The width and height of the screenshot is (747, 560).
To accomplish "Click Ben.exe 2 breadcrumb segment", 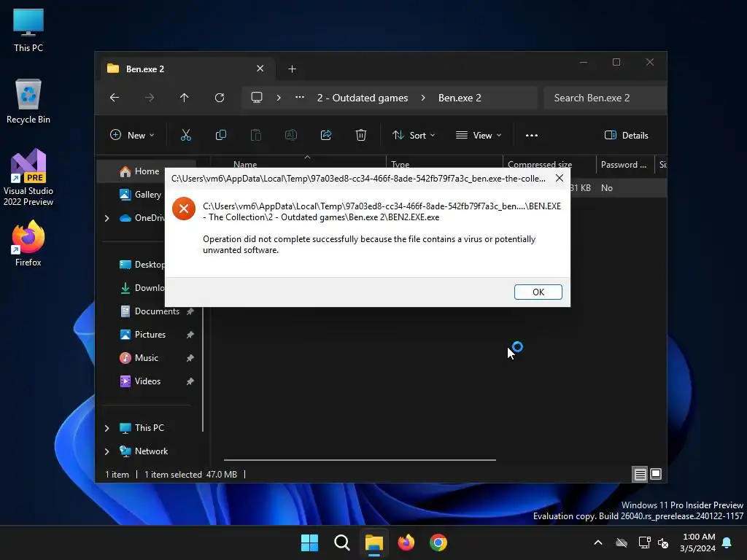I will click(x=460, y=98).
